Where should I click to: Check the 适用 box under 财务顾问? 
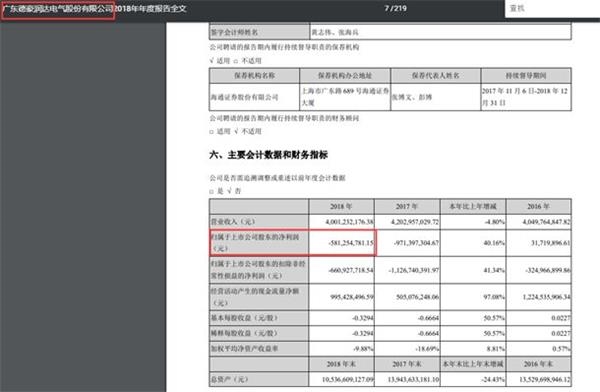[x=212, y=132]
